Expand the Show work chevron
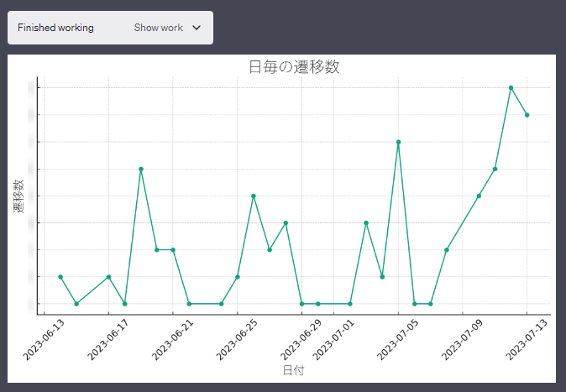The image size is (566, 392). (197, 28)
